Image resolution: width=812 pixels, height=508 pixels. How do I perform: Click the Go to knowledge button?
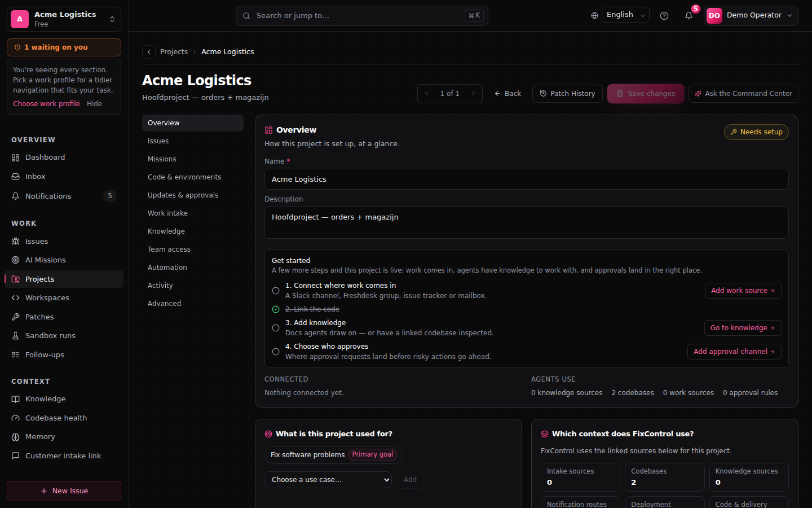point(743,328)
